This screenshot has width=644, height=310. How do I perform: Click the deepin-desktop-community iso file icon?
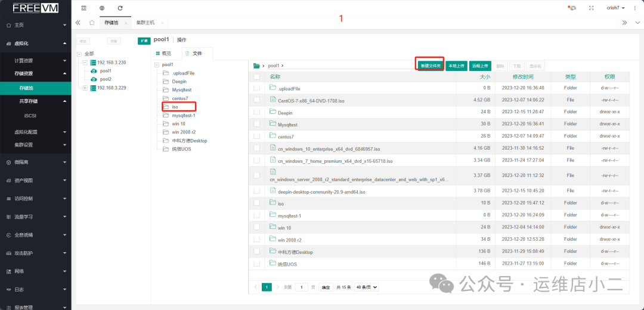coord(273,191)
